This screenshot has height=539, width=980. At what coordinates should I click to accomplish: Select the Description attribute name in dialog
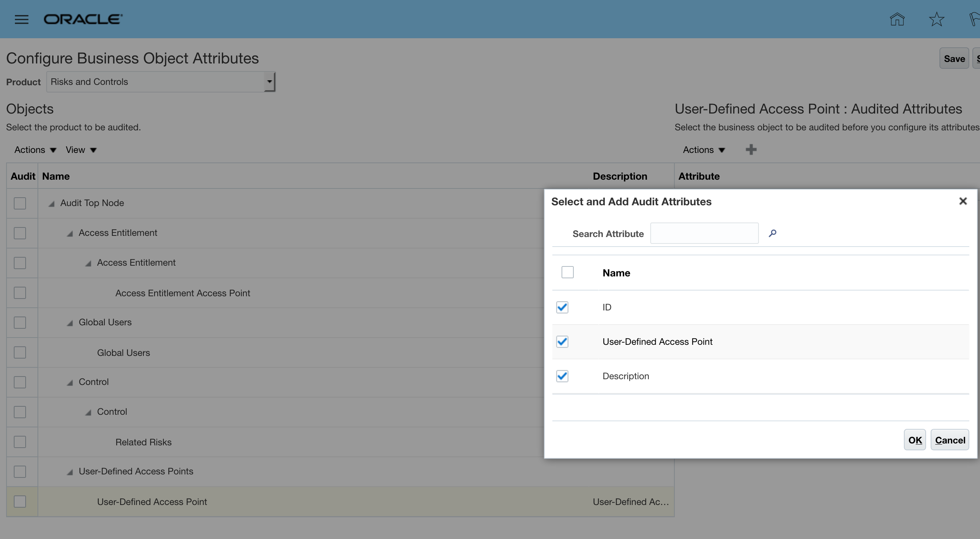click(x=626, y=376)
